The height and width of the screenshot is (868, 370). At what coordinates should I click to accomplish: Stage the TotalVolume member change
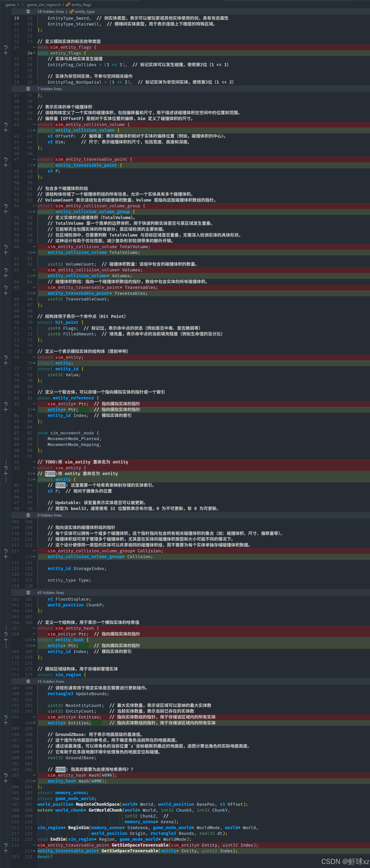(6, 252)
